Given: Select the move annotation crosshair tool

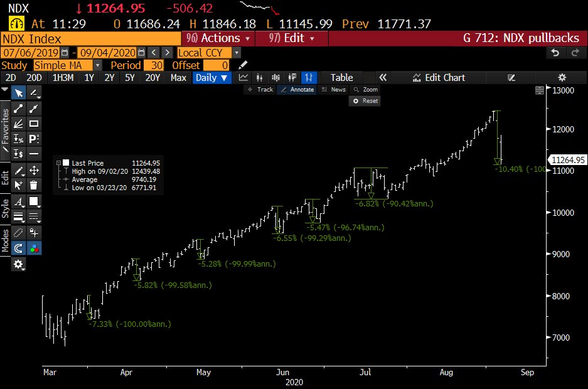Looking at the screenshot, I should click(34, 171).
